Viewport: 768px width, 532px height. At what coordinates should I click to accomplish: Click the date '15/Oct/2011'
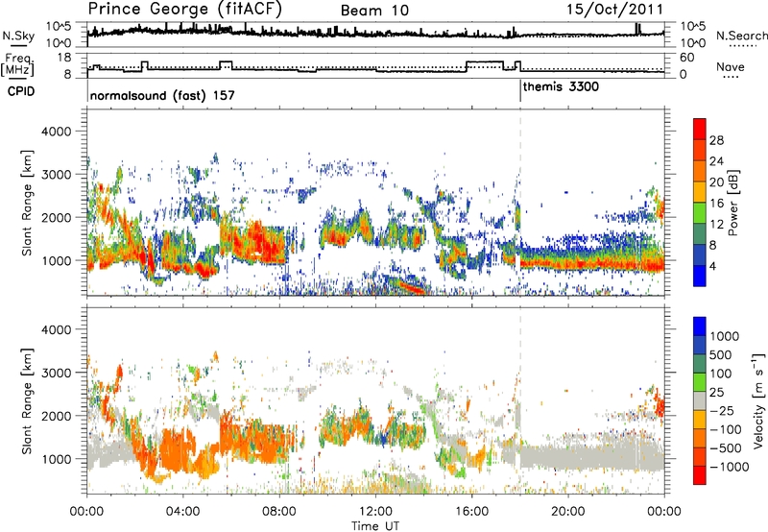[x=614, y=10]
